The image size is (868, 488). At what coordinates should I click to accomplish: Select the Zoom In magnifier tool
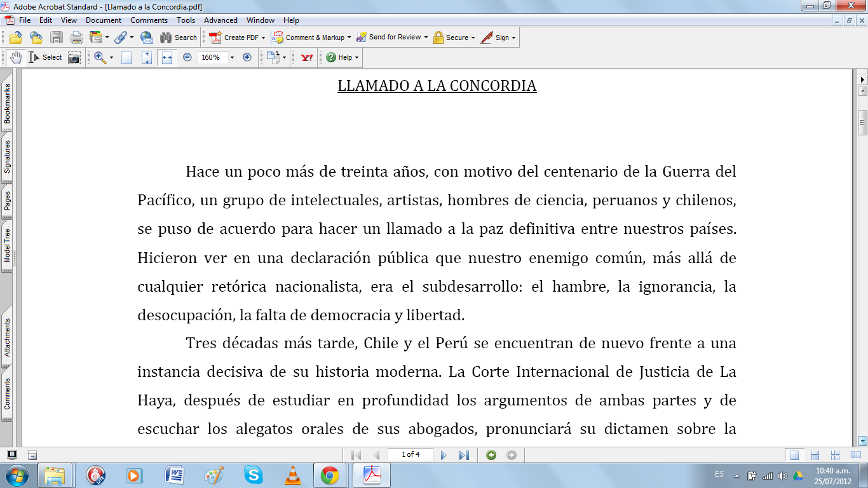point(100,57)
